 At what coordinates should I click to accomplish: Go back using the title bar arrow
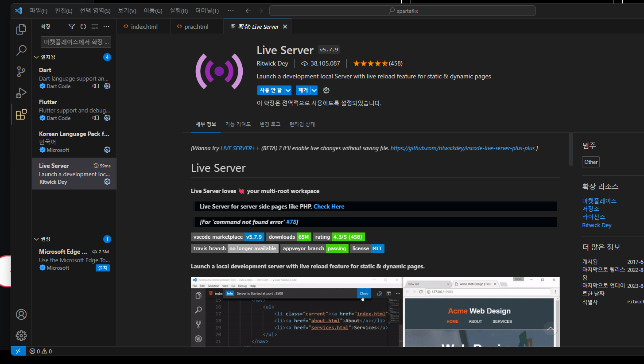tap(248, 11)
